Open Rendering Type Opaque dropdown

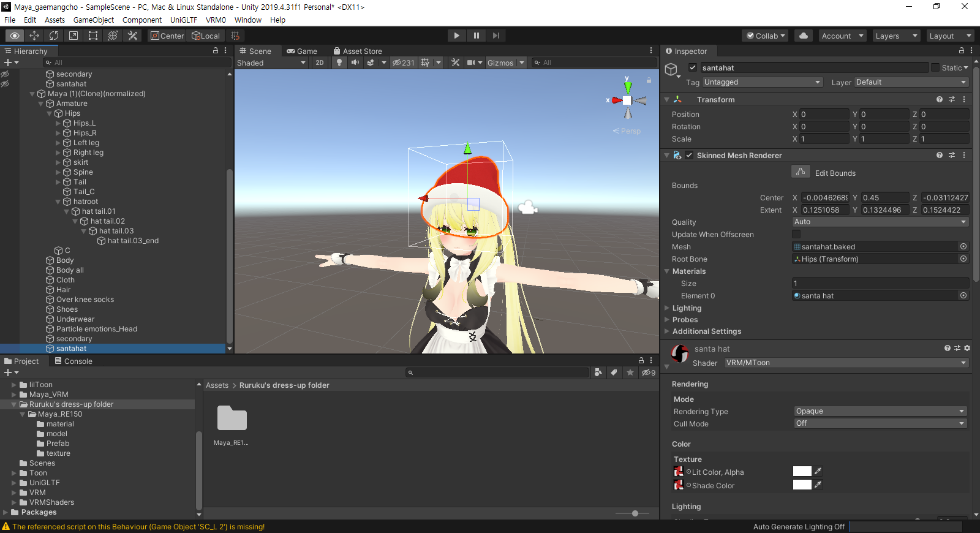click(880, 411)
